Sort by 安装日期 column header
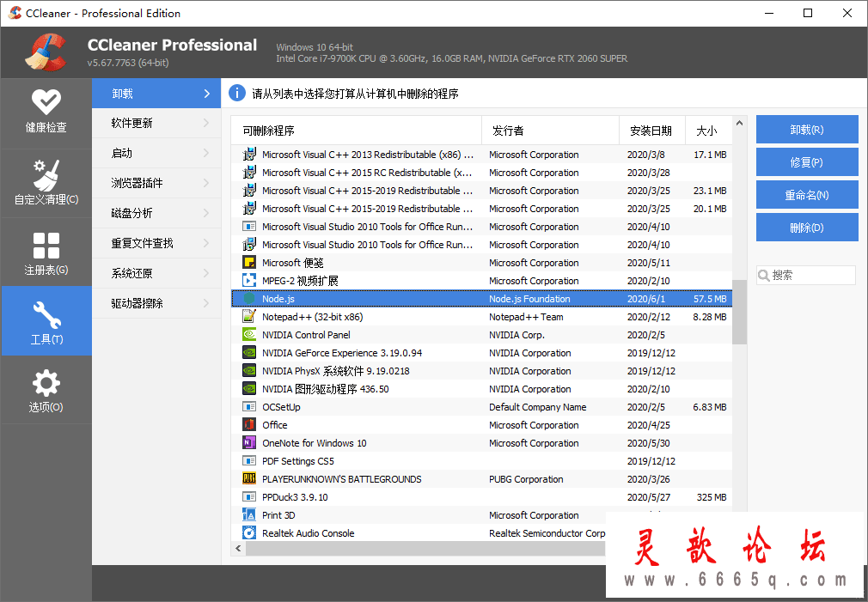This screenshot has height=602, width=868. point(652,131)
